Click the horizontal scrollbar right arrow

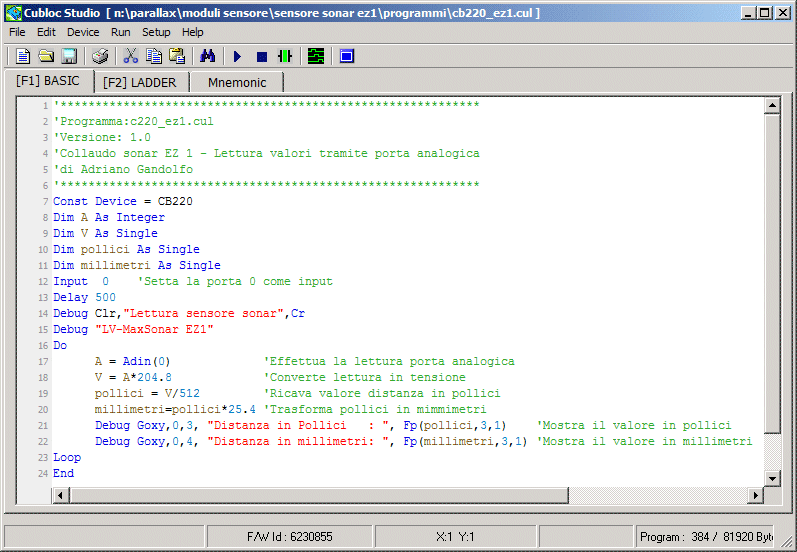coord(756,495)
